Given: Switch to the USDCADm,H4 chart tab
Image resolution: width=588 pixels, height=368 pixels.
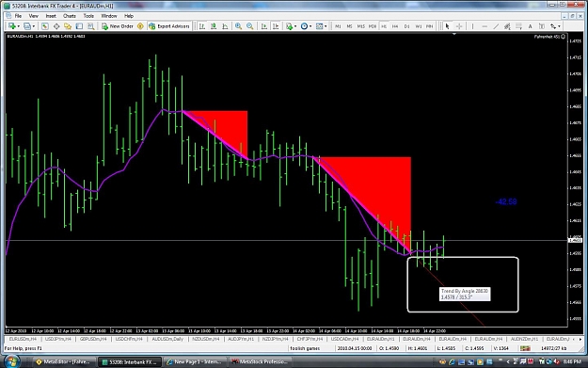Looking at the screenshot, I should (344, 339).
